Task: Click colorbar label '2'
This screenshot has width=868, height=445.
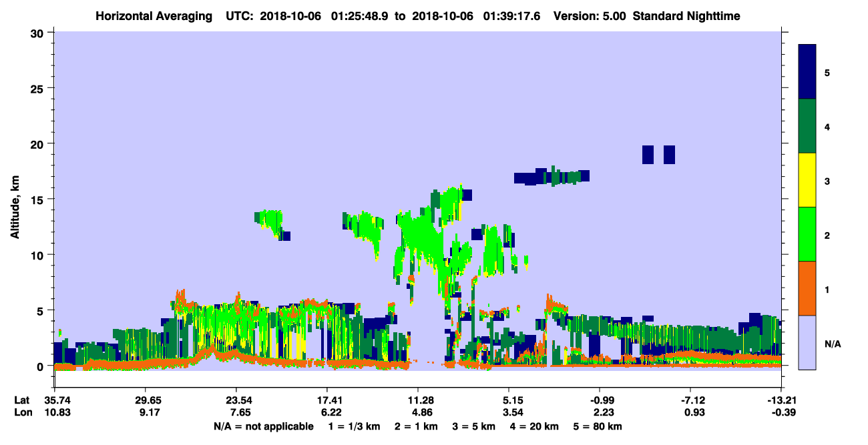Action: [x=827, y=236]
